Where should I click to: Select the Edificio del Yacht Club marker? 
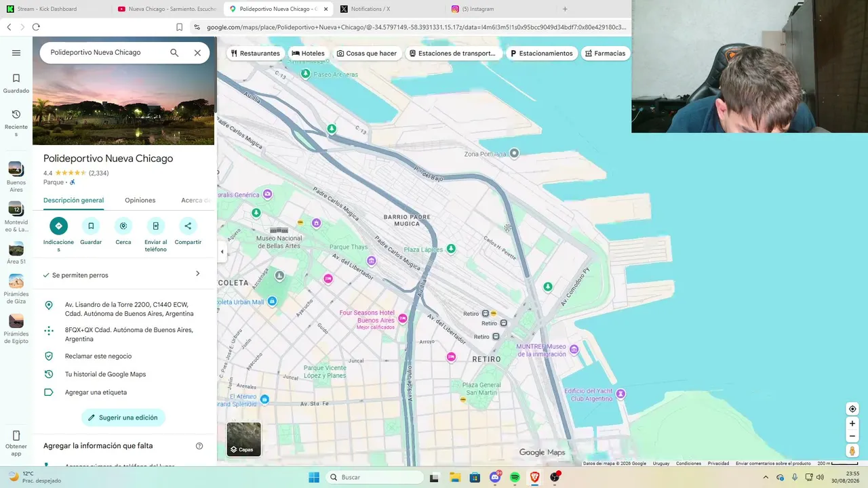(x=620, y=393)
